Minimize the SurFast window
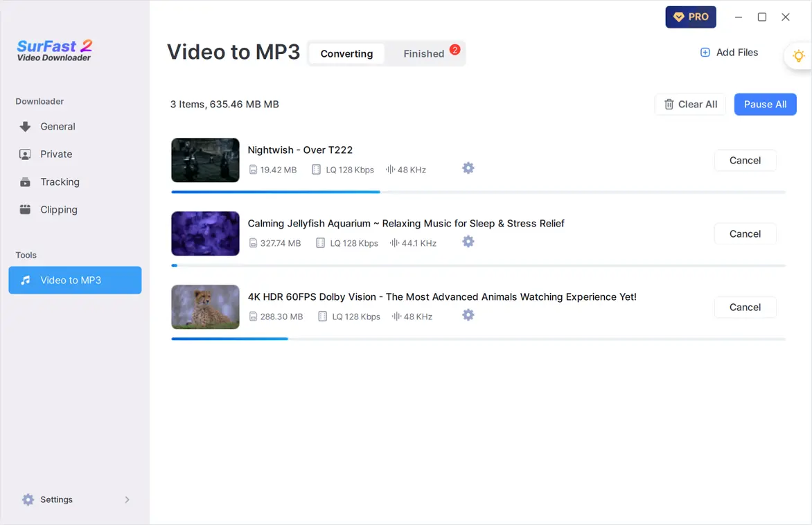The width and height of the screenshot is (812, 525). coord(739,17)
